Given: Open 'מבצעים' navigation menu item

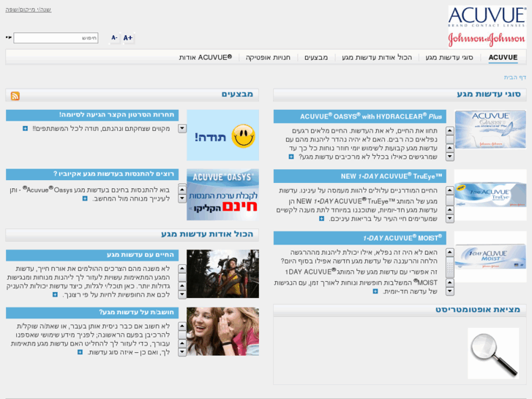Looking at the screenshot, I should pos(316,57).
